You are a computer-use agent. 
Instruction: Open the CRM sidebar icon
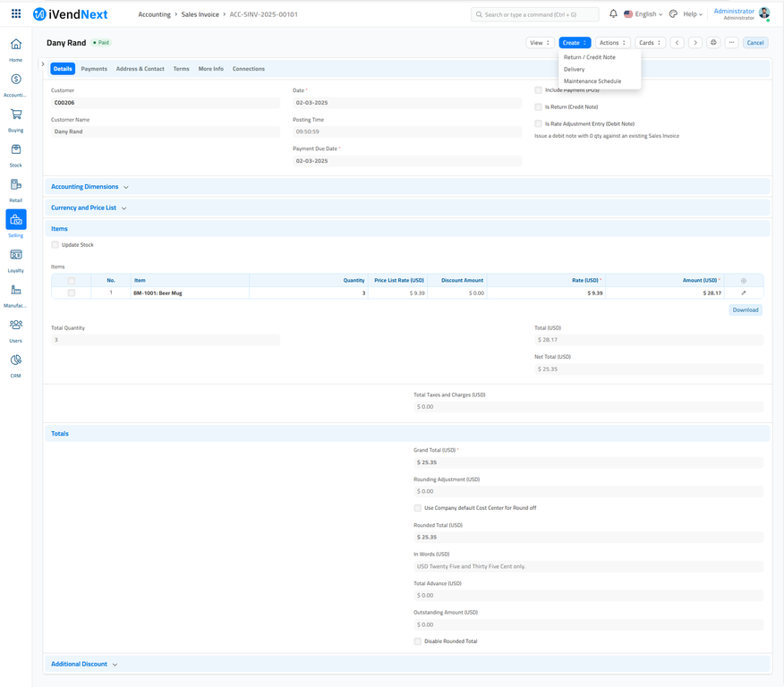pos(16,360)
